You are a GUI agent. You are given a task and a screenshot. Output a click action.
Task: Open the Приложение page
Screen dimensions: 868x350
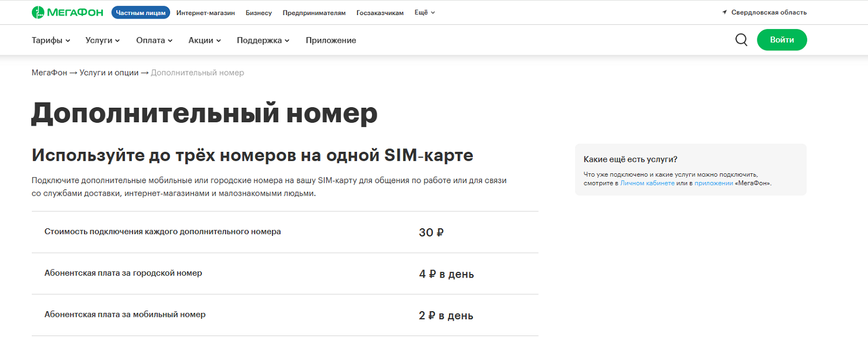(x=331, y=40)
